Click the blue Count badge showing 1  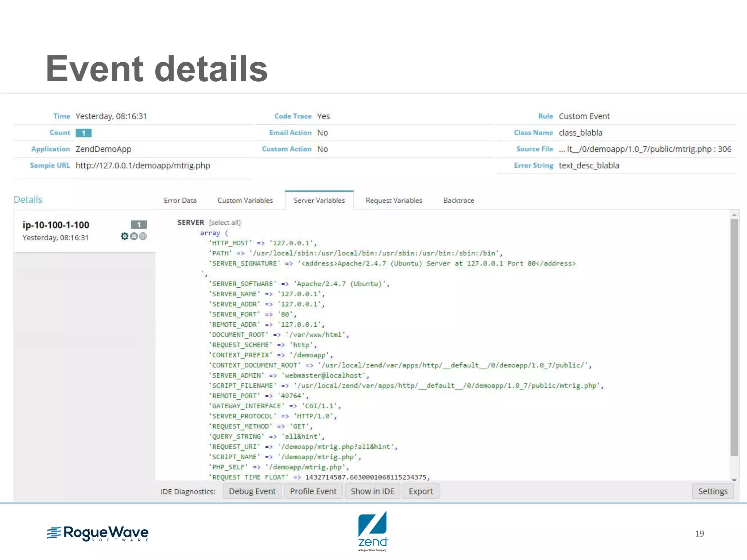click(x=84, y=133)
